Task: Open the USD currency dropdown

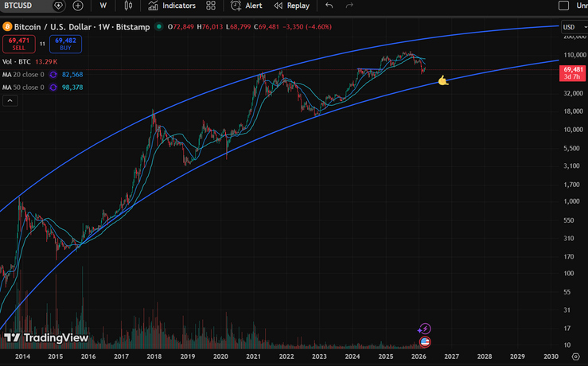Action: (x=572, y=27)
